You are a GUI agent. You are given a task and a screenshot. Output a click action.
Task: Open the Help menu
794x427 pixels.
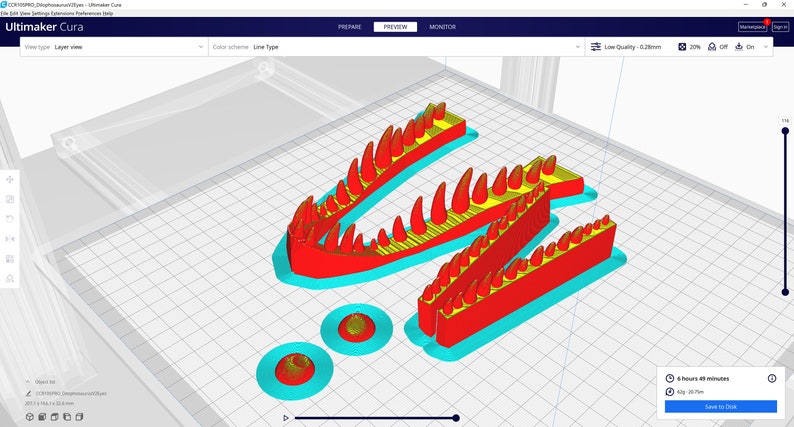(x=108, y=13)
